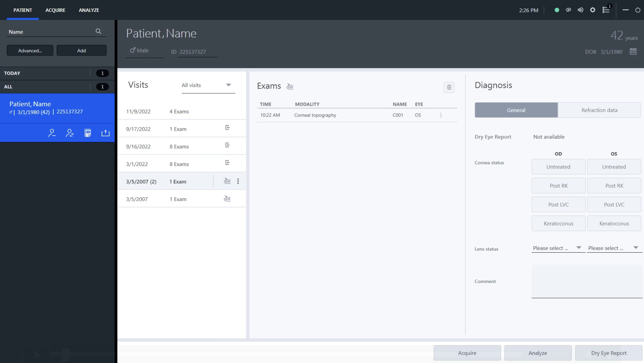Click the minimize dash icon
The image size is (644, 363).
[x=626, y=10]
